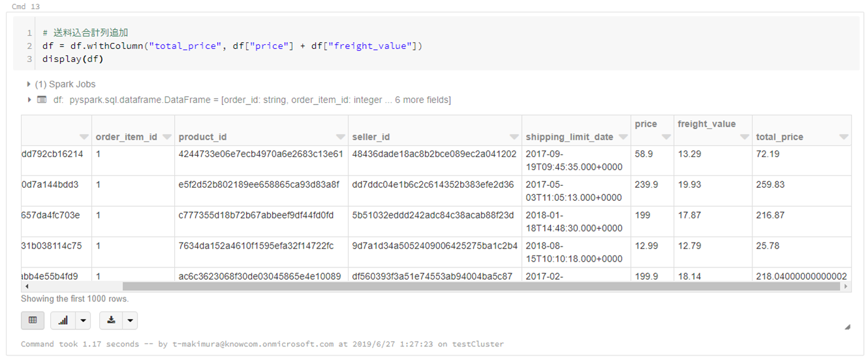Click the result resize handle at corner
The image size is (868, 360).
(847, 327)
